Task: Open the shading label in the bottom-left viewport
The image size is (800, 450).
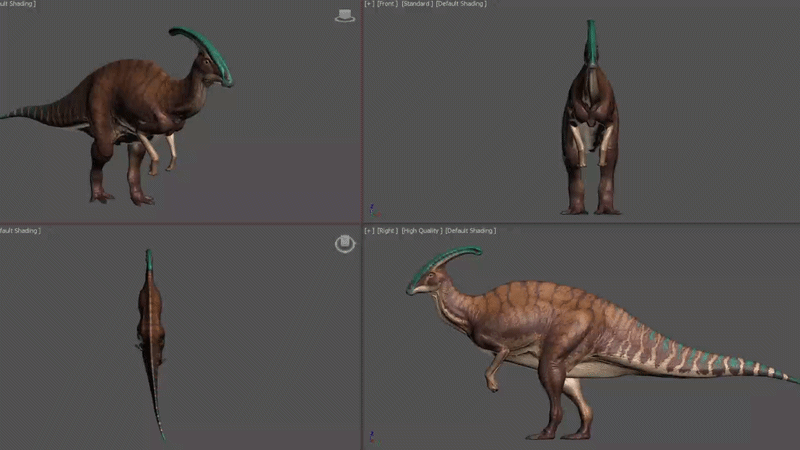Action: 20,231
